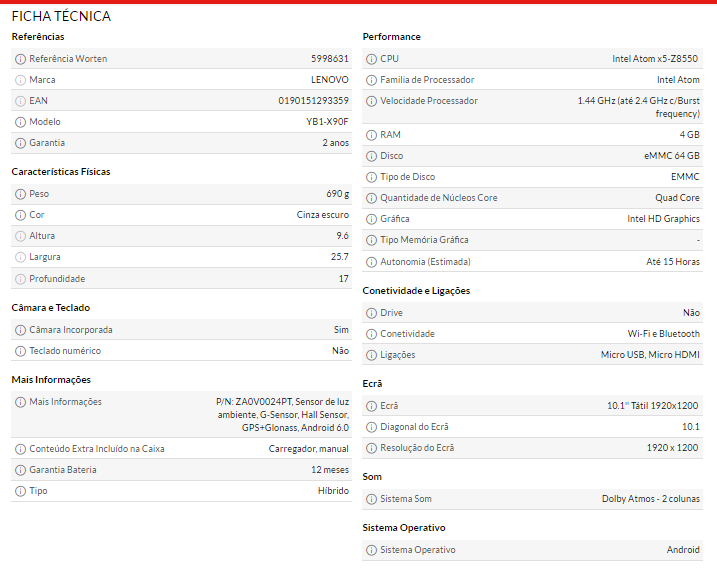Click the Performance section header

391,37
